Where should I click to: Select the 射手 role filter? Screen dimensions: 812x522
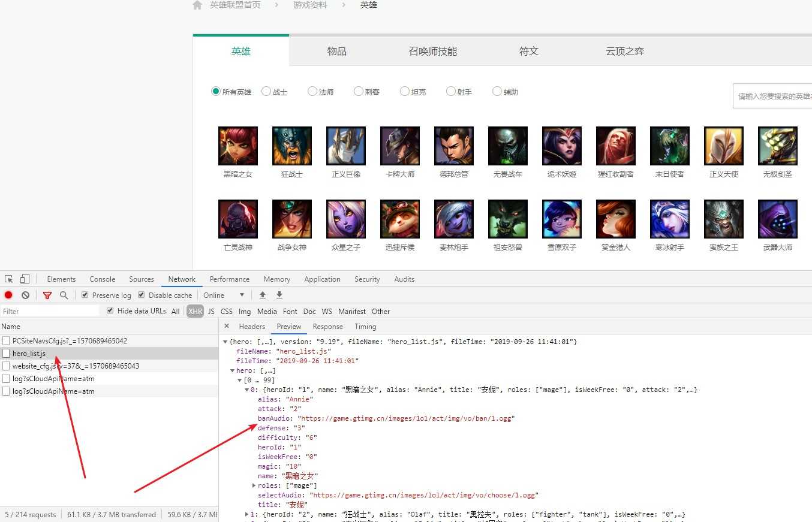pyautogui.click(x=451, y=92)
